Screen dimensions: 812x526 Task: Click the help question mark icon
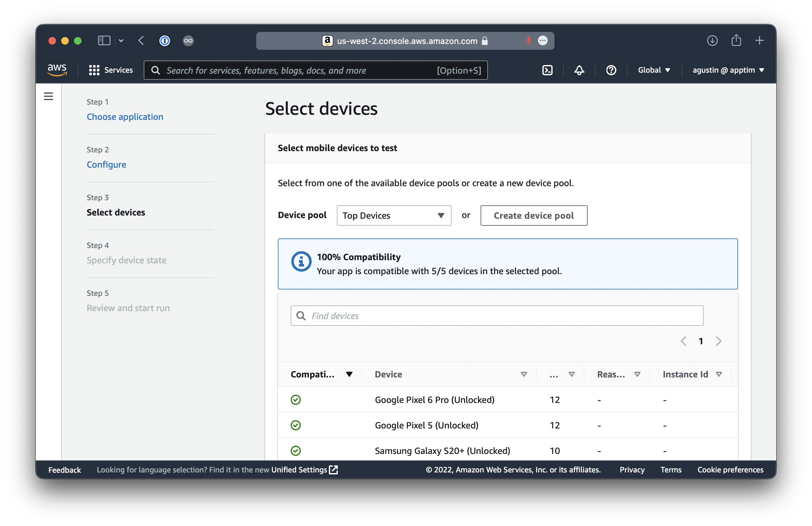click(x=611, y=70)
